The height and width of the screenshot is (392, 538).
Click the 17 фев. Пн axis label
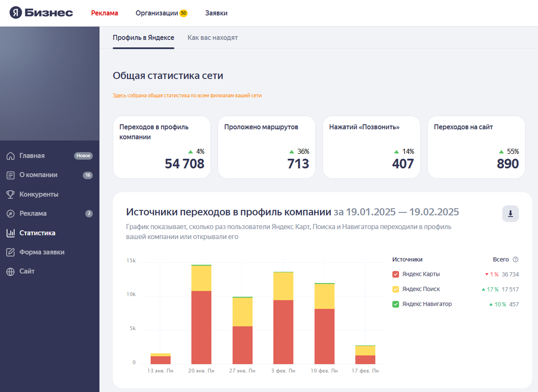(365, 371)
